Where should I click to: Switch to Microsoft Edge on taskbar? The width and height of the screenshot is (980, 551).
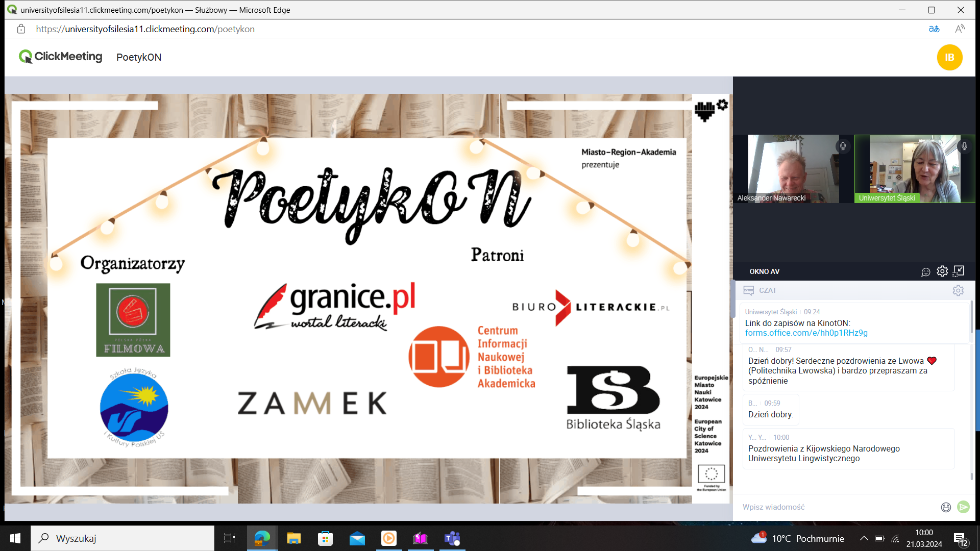pos(262,538)
